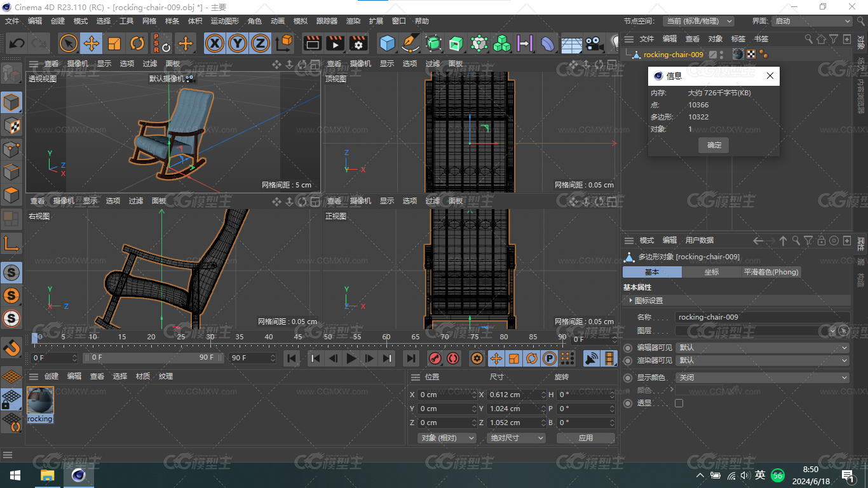This screenshot has height=488, width=868.
Task: Open the 运动图形 menu
Action: point(225,21)
